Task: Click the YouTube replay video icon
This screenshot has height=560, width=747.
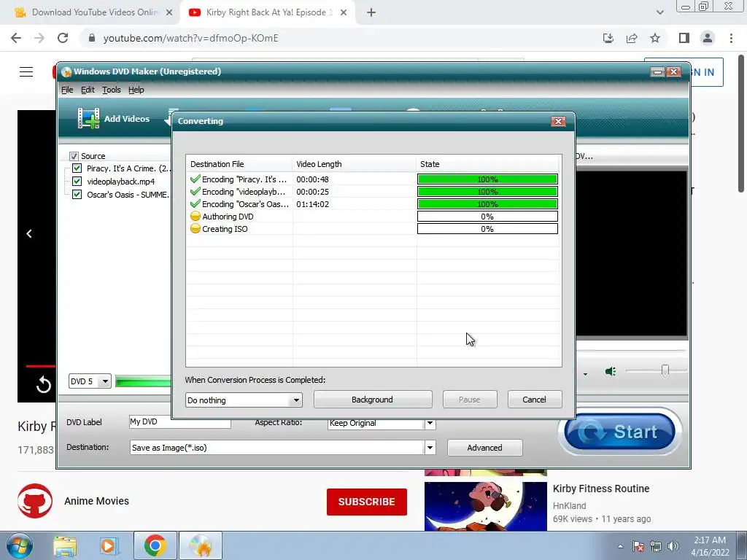Action: tap(43, 384)
